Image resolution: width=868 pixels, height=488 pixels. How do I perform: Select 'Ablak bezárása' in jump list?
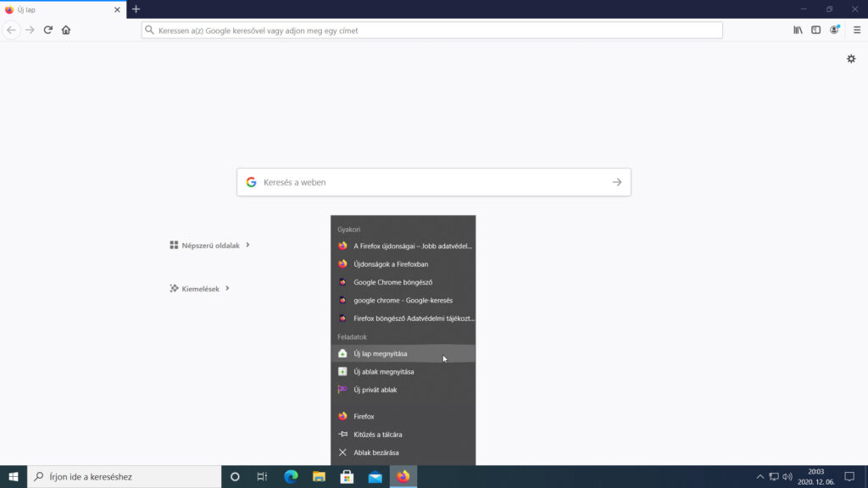click(x=403, y=452)
